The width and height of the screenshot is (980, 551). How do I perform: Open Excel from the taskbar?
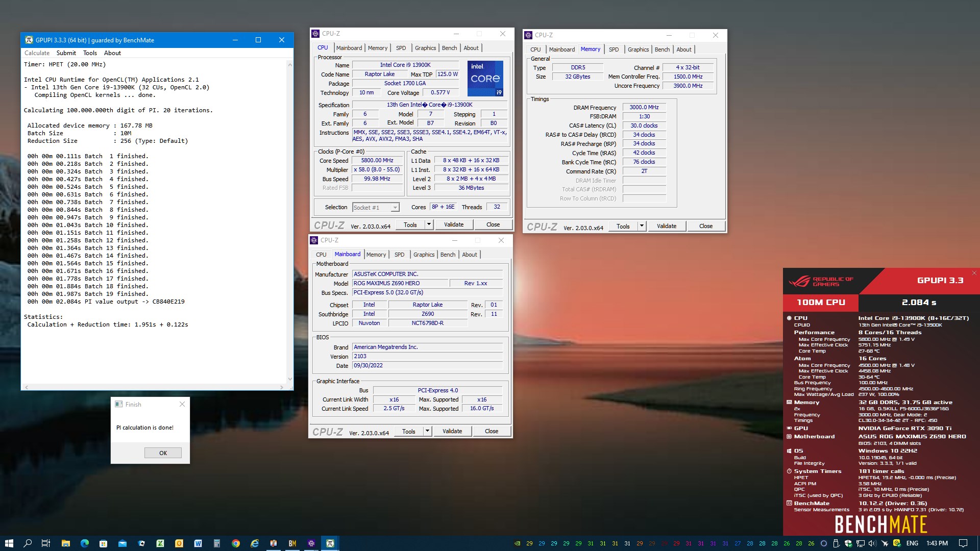[x=160, y=543]
